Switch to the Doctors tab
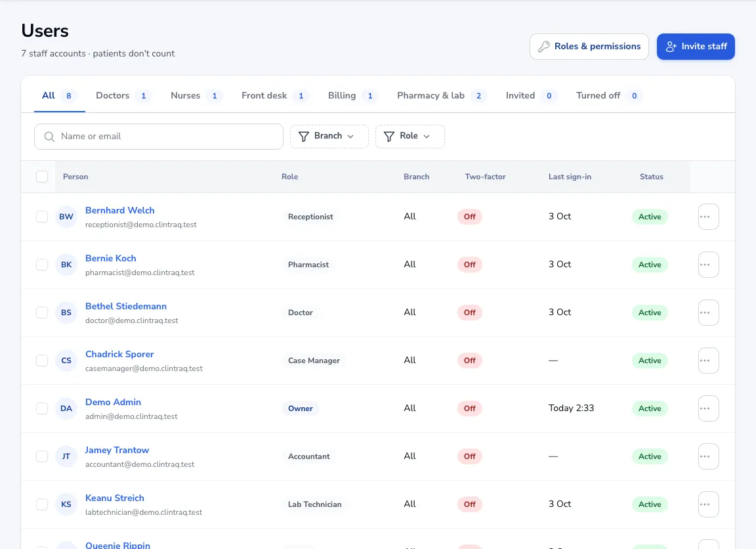 click(123, 95)
